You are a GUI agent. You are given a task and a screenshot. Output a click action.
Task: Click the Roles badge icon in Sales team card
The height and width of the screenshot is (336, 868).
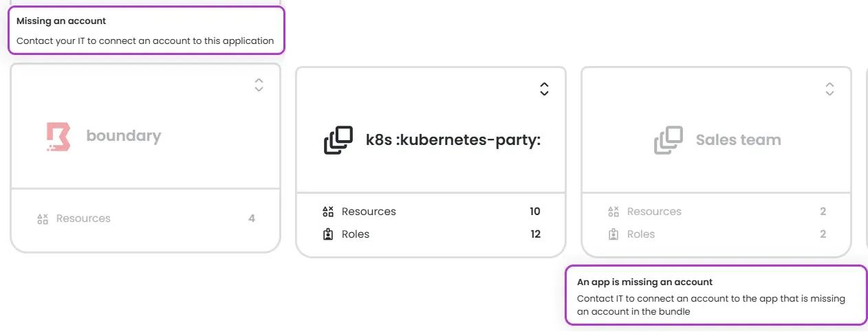click(614, 234)
